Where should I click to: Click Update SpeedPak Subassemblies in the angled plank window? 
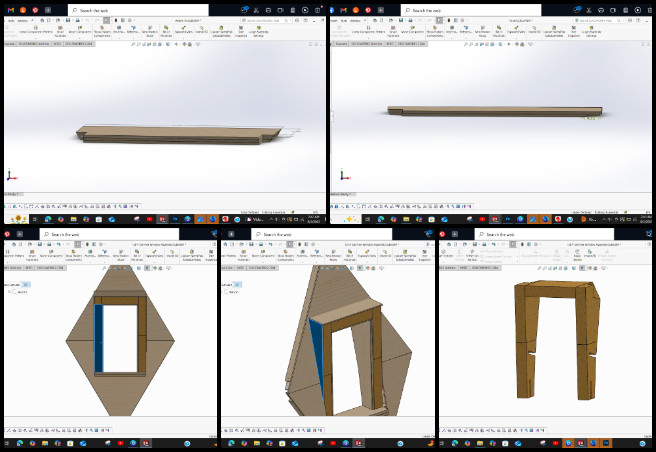coord(221,33)
